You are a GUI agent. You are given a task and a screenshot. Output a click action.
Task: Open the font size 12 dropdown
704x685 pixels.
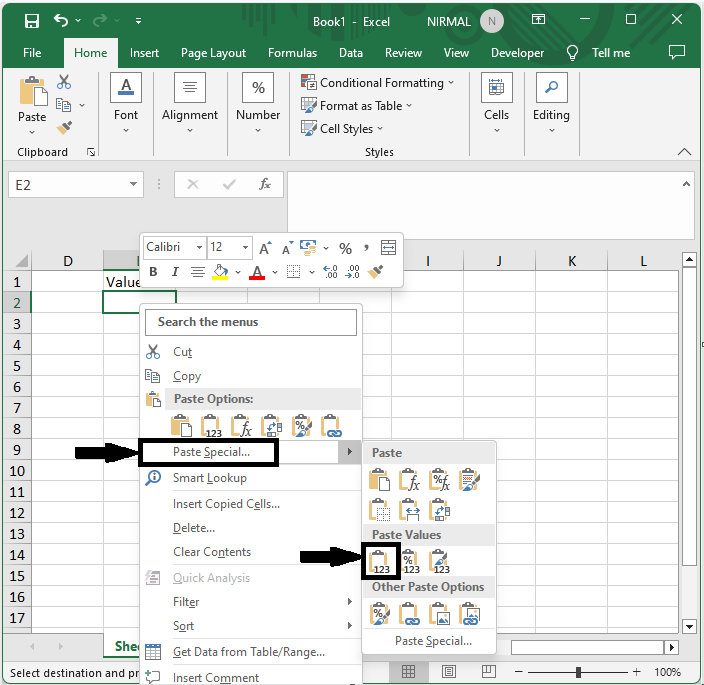click(245, 247)
